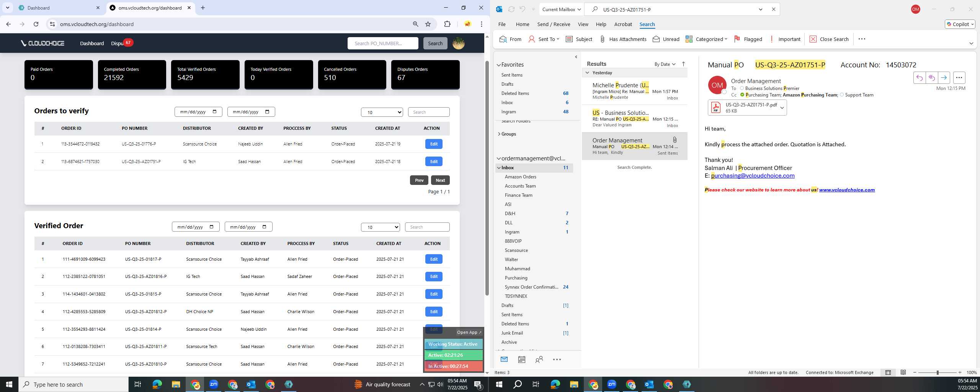The height and width of the screenshot is (392, 980).
Task: Open PDF attachment dropdown arrow
Action: 782,108
